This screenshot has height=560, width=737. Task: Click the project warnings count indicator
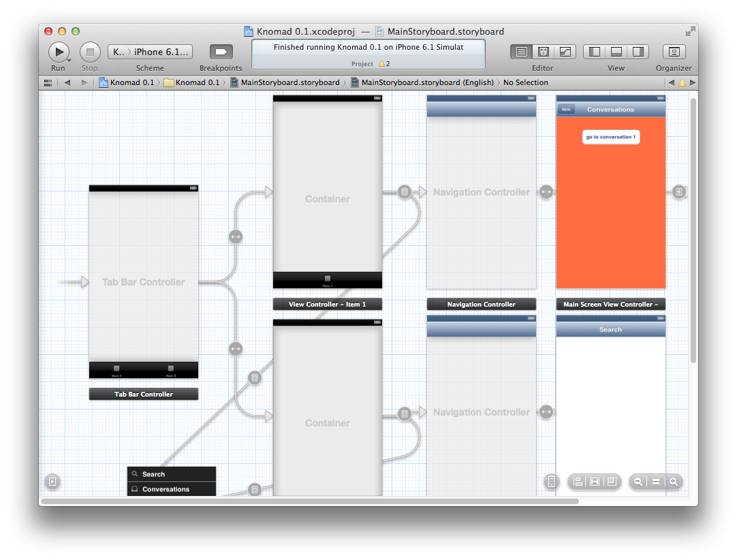384,64
